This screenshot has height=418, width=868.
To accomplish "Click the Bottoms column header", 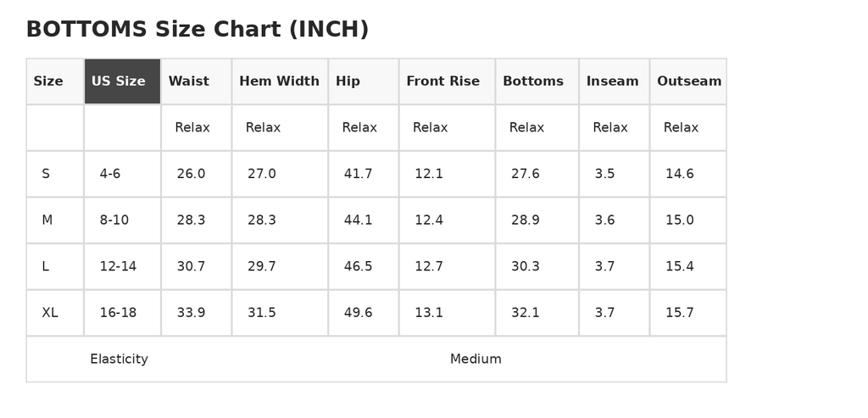I will tap(537, 81).
